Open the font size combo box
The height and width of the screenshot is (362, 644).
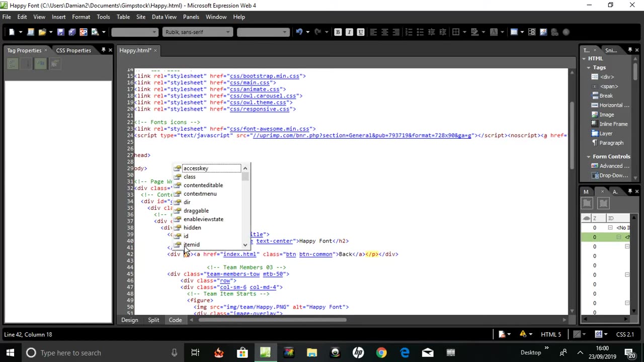click(263, 32)
